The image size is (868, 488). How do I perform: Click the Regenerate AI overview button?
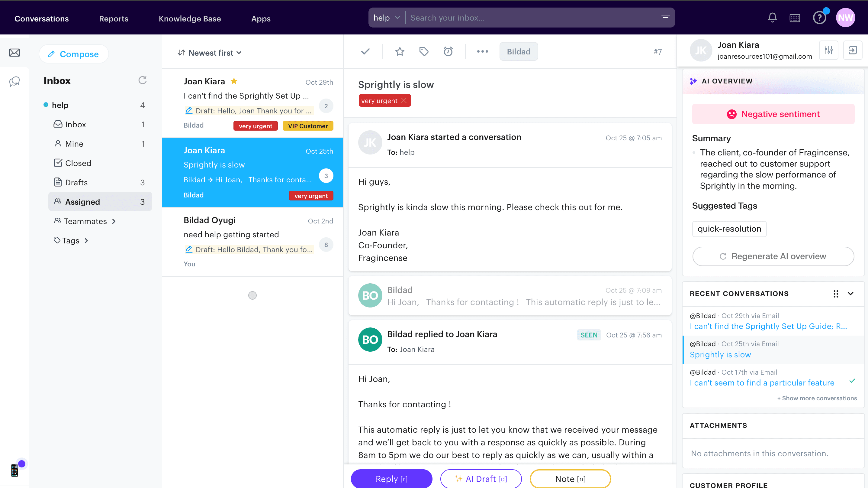click(x=773, y=256)
